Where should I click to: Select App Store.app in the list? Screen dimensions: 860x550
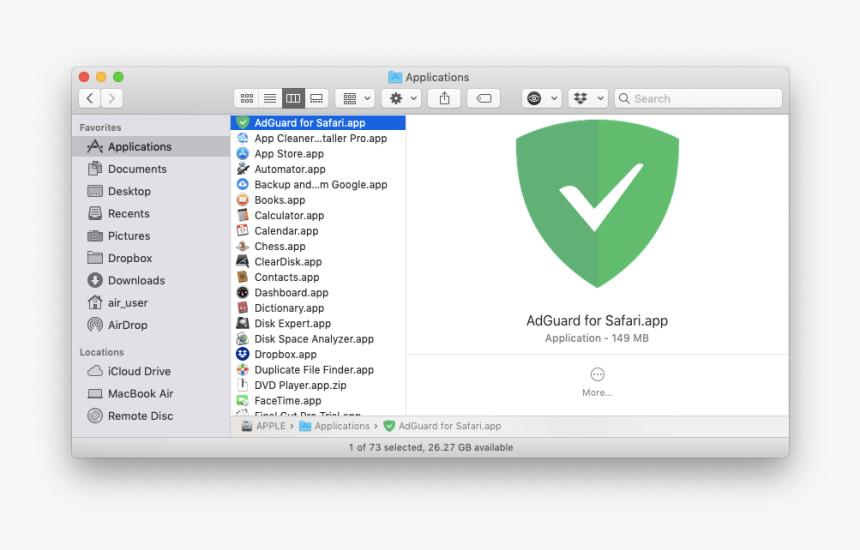[x=289, y=154]
